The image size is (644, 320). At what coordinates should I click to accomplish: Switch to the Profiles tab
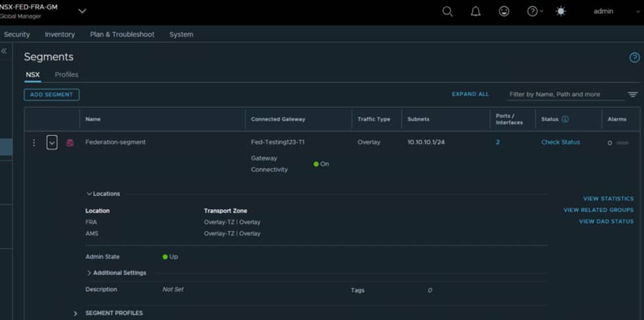66,75
